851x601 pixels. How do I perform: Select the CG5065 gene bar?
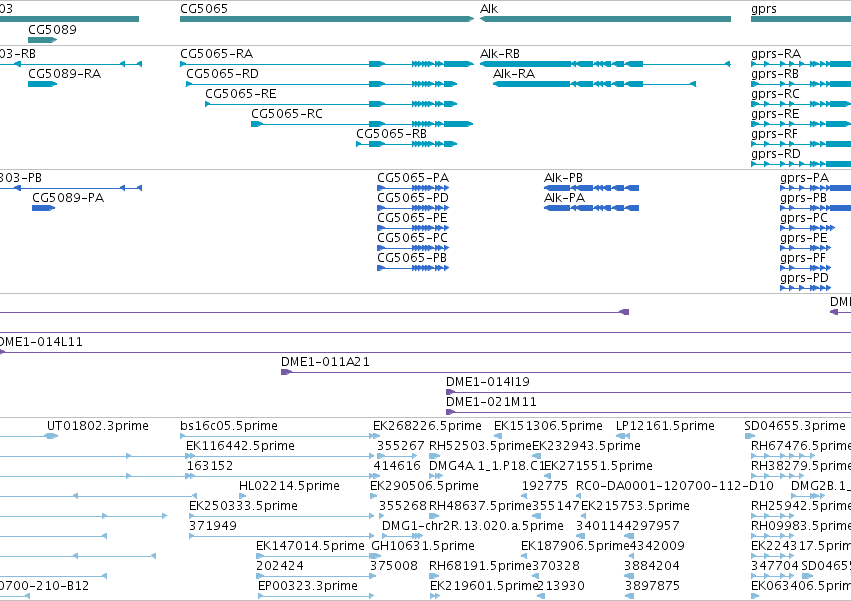tap(327, 19)
